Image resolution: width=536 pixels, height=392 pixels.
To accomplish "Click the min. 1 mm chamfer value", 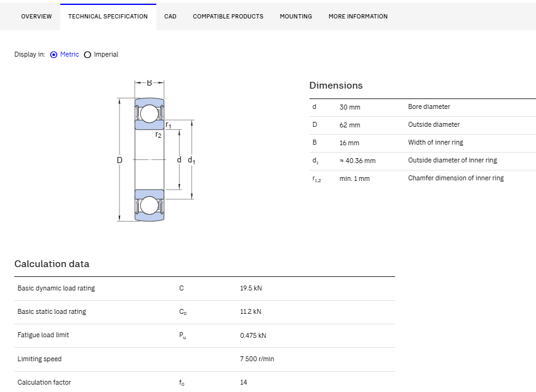I will pyautogui.click(x=354, y=178).
